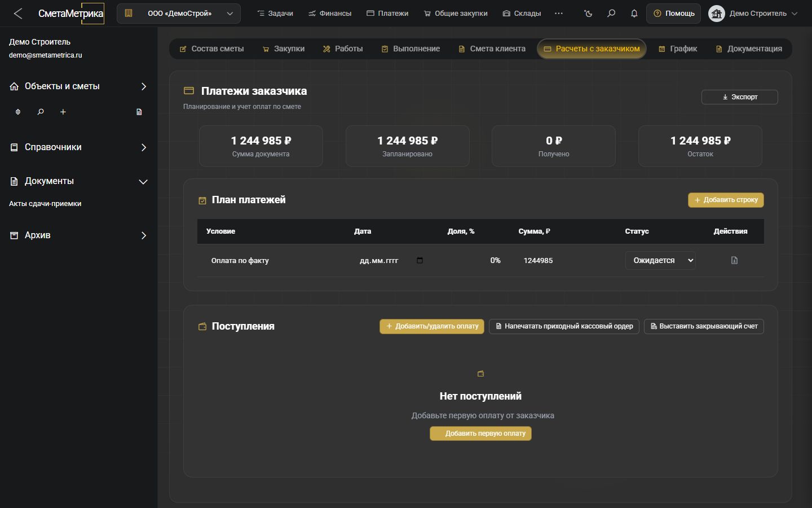Open Задачи menu item

tap(275, 14)
